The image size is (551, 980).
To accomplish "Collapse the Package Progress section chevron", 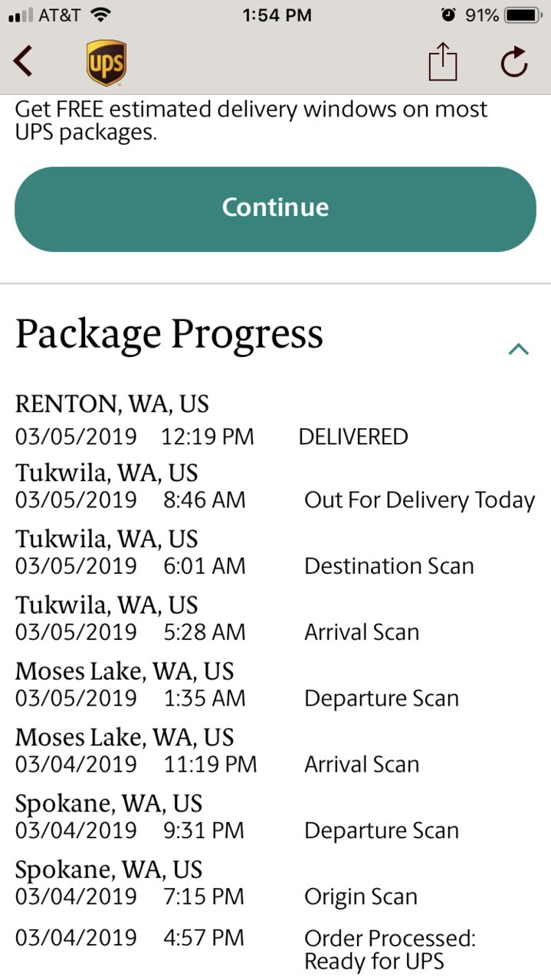I will tap(519, 349).
